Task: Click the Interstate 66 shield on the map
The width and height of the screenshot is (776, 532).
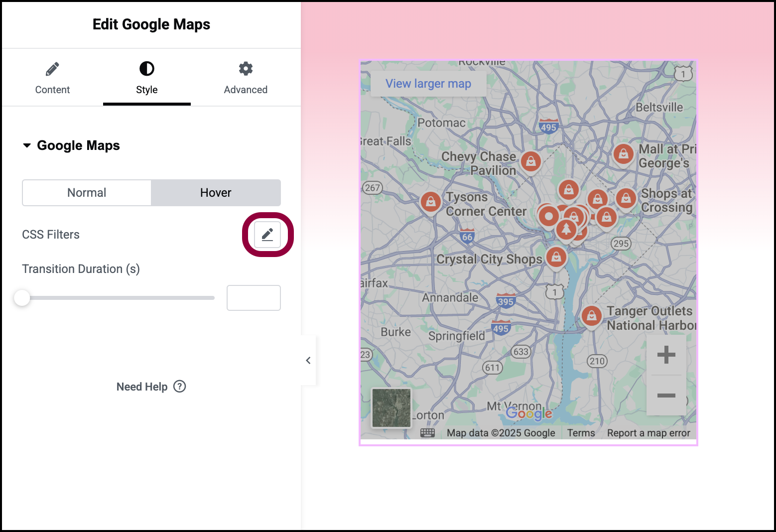Action: pyautogui.click(x=467, y=236)
